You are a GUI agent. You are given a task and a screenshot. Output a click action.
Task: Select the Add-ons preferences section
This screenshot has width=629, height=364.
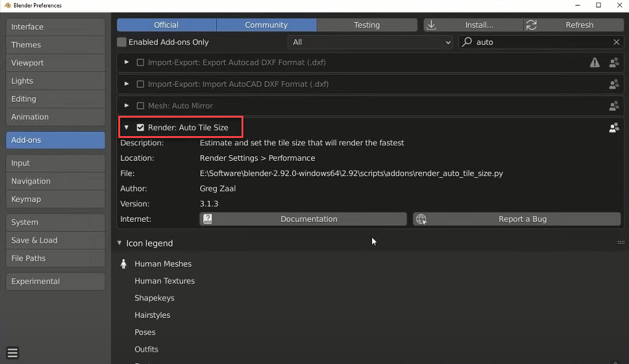[x=55, y=140]
